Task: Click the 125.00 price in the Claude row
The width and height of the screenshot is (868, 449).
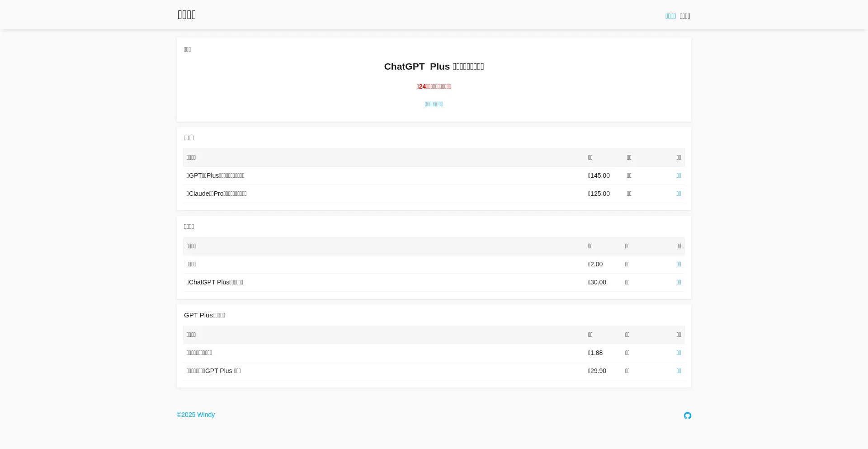Action: (599, 194)
